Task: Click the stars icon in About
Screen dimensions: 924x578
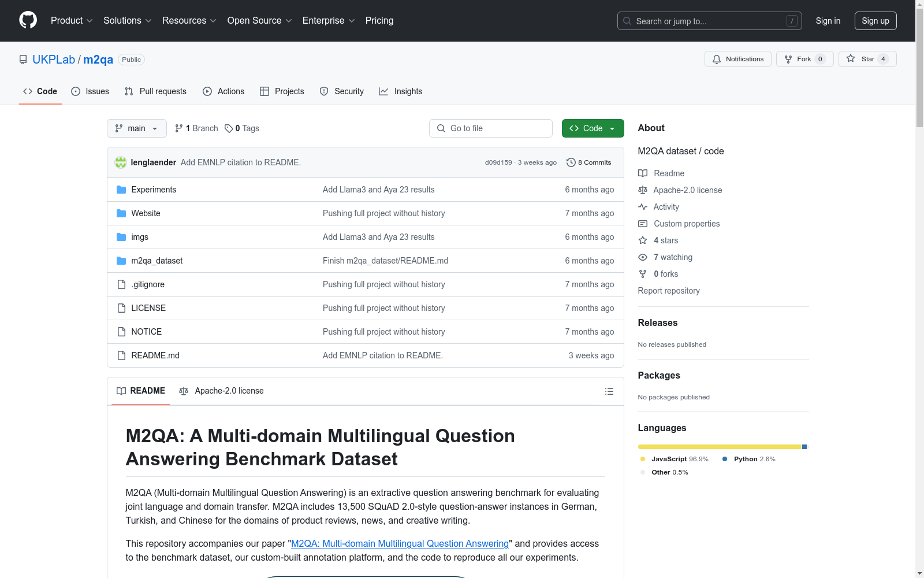Action: point(643,240)
